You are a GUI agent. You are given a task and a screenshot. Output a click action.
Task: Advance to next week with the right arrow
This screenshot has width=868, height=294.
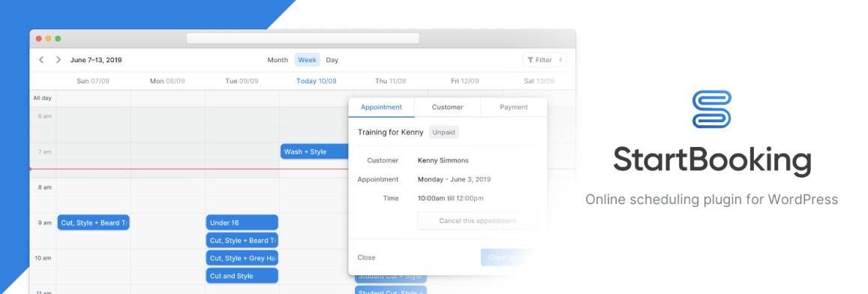click(x=58, y=60)
